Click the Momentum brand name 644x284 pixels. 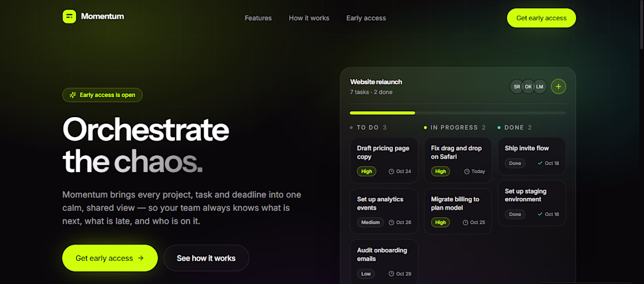click(x=102, y=16)
